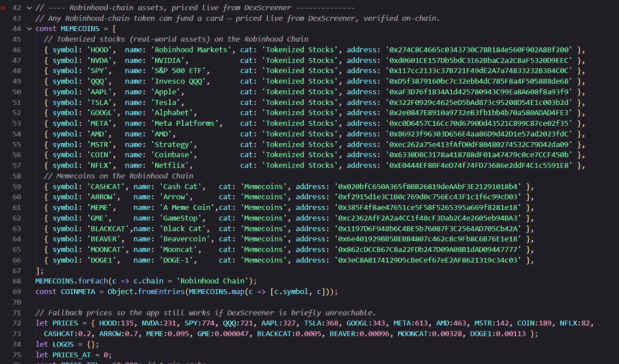Click the 'Netflix' name string
This screenshot has height=364, width=619.
coord(171,166)
